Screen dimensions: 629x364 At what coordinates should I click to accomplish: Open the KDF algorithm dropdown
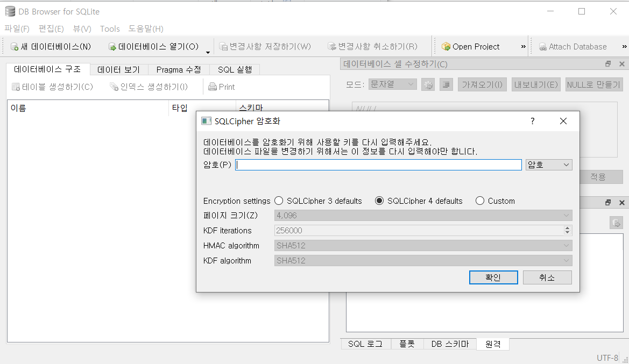coord(423,261)
